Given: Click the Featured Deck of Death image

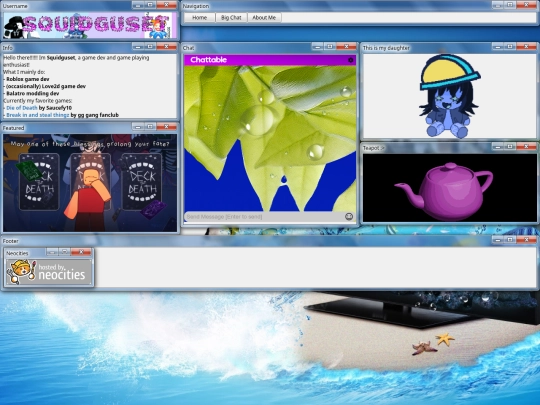Looking at the screenshot, I should 90,183.
